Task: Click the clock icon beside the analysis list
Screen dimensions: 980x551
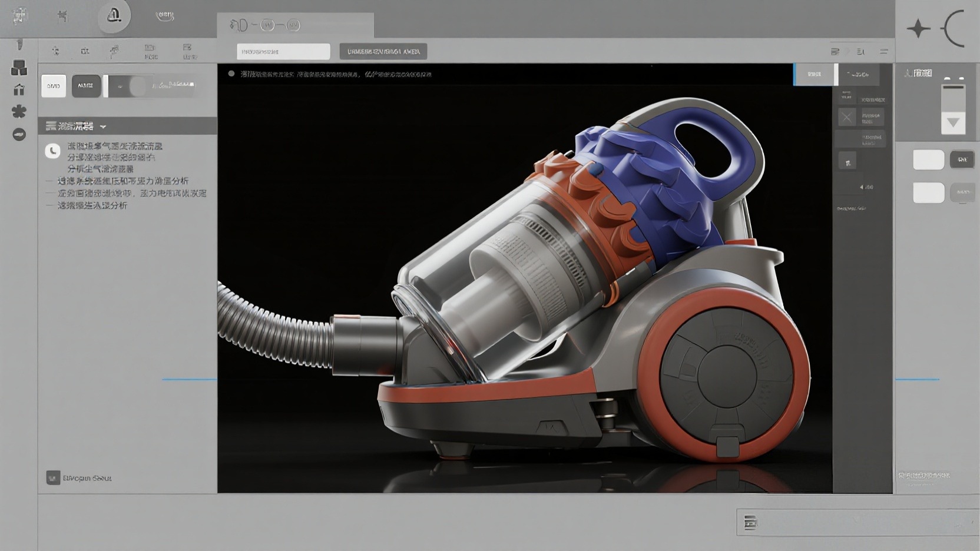Action: click(x=52, y=151)
